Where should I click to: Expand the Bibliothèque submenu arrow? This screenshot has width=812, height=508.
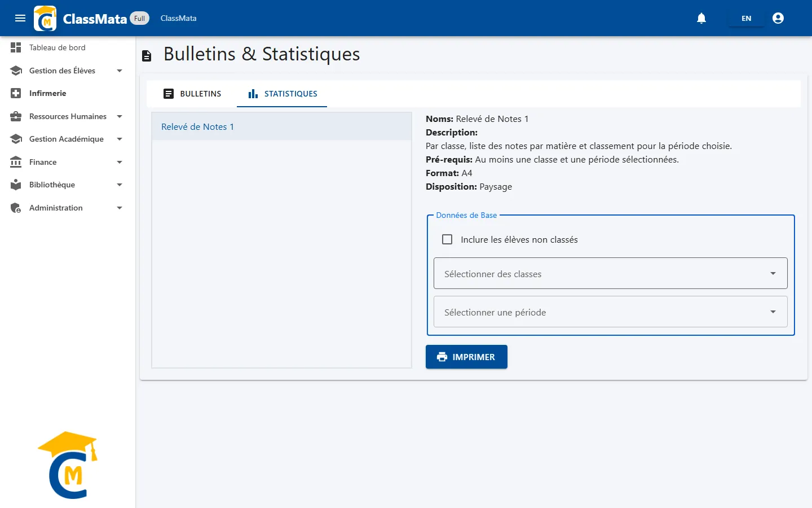tap(120, 185)
